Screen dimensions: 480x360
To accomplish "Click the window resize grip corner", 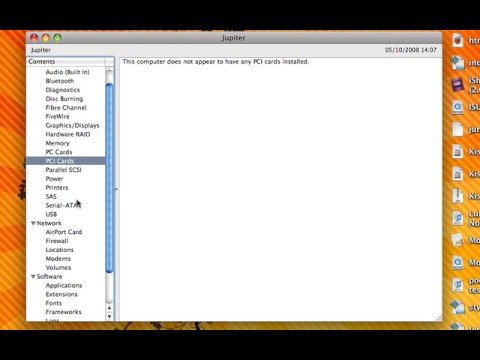I will 439,318.
